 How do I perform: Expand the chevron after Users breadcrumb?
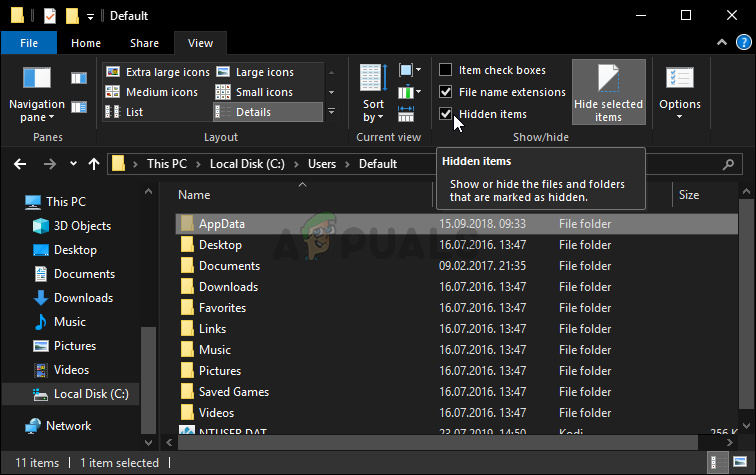(347, 164)
